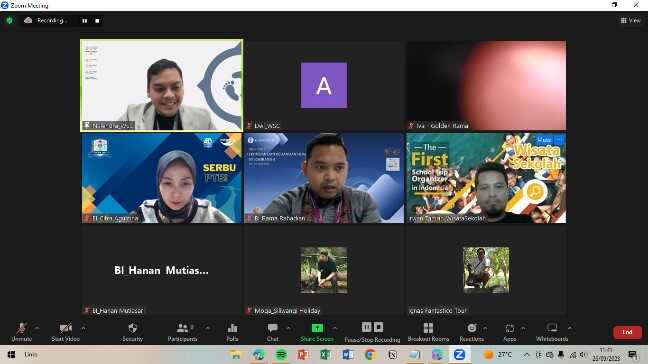Viewport: 648px width, 364px height.
Task: Open File Explorer from the taskbar
Action: (x=236, y=354)
